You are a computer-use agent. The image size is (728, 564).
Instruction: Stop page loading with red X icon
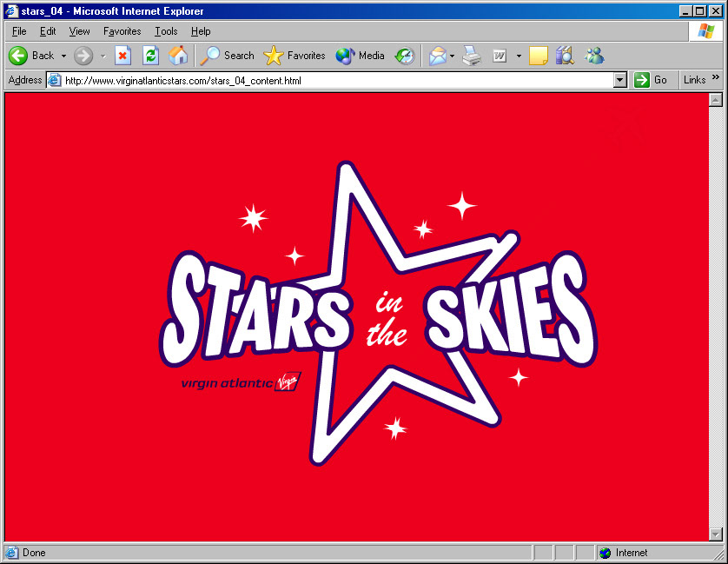coord(122,56)
